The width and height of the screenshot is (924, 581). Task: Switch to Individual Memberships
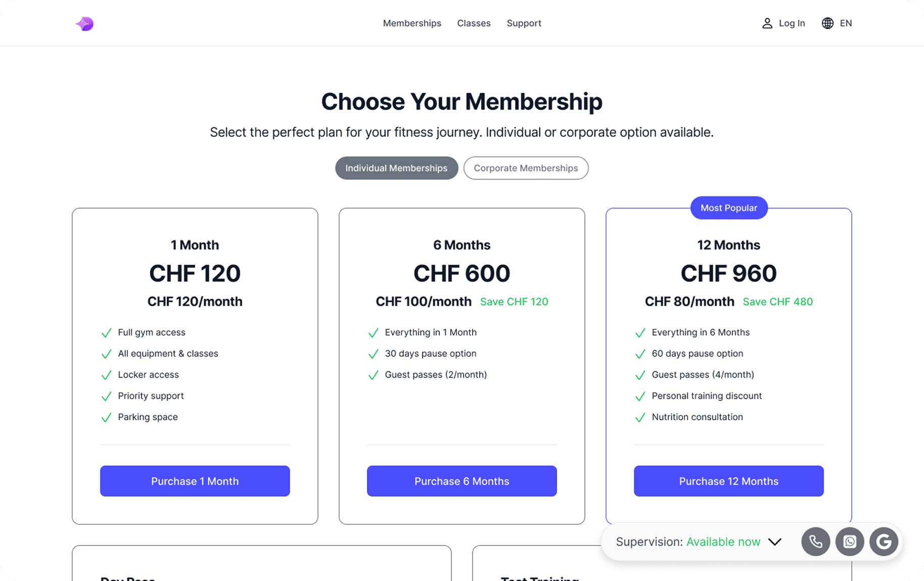click(396, 168)
